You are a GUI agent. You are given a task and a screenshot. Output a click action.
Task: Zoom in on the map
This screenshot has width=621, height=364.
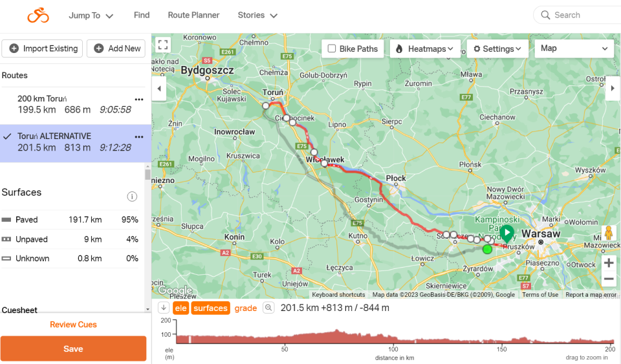point(608,263)
